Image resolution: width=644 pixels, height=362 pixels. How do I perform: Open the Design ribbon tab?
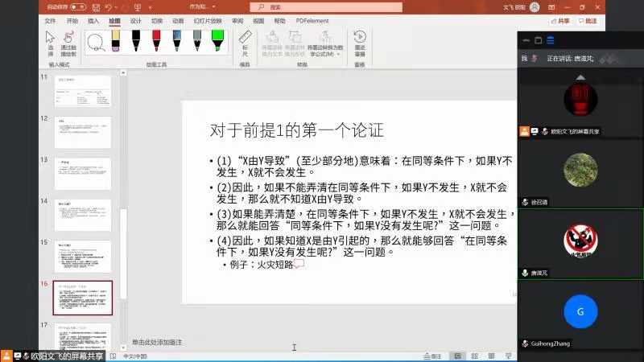[135, 21]
